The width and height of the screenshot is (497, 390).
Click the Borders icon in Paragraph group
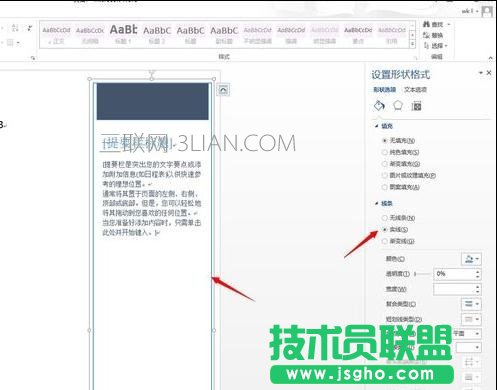[x=11, y=43]
